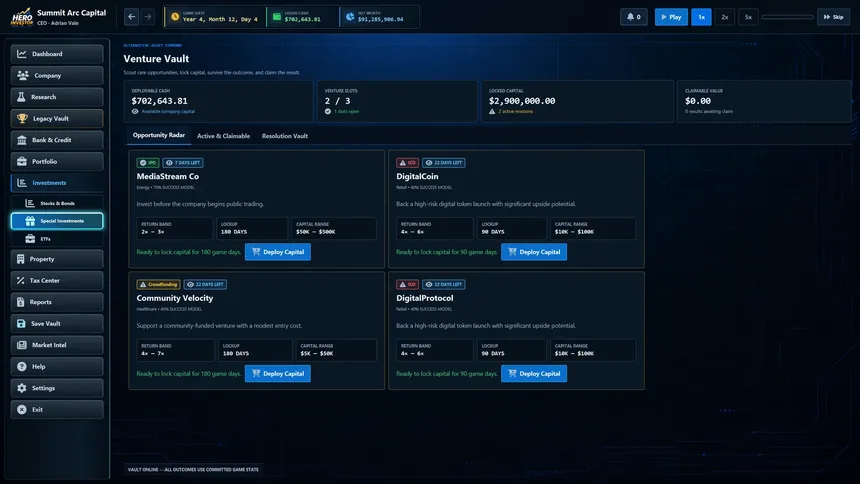Image resolution: width=860 pixels, height=484 pixels.
Task: Open Settings from the sidebar
Action: (x=56, y=388)
